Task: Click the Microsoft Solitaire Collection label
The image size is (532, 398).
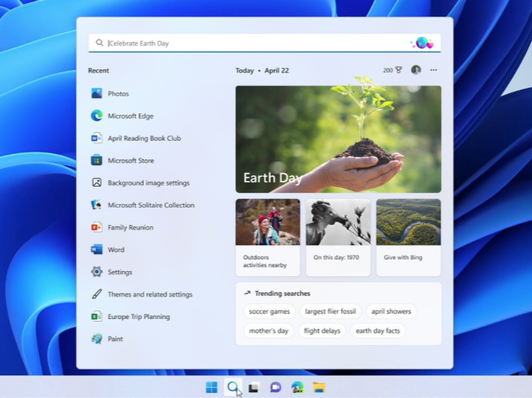Action: coord(151,205)
